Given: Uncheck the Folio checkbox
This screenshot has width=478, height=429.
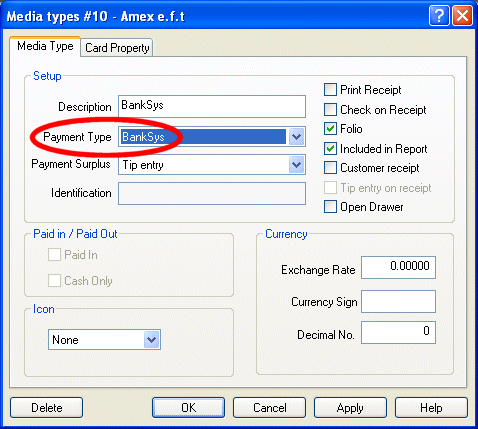Looking at the screenshot, I should [x=330, y=129].
